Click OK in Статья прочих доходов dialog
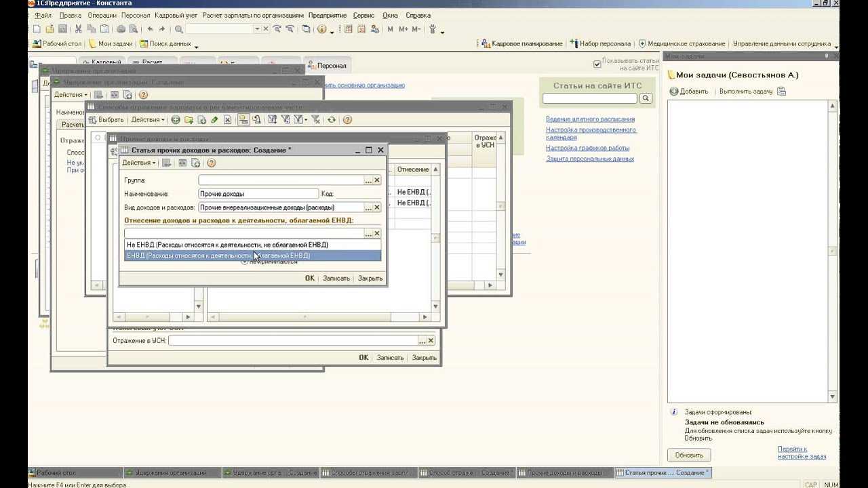This screenshot has width=868, height=488. pos(310,278)
